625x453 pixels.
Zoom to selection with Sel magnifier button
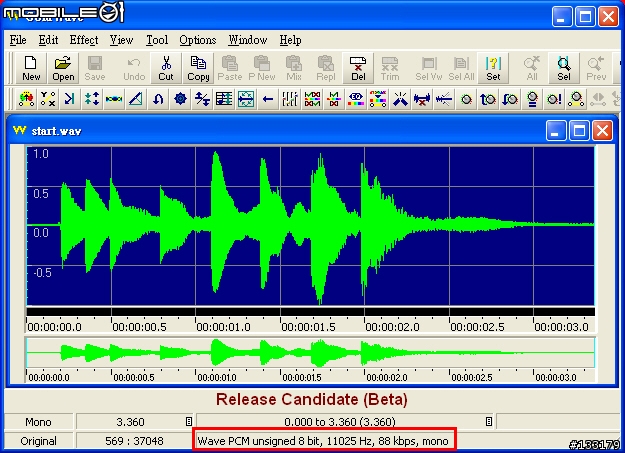564,68
